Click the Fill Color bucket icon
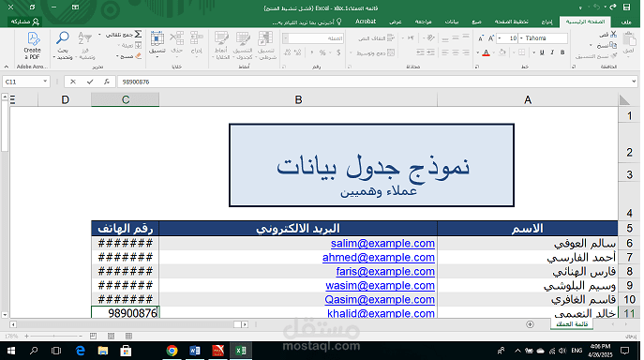This screenshot has height=360, width=644. tap(502, 52)
